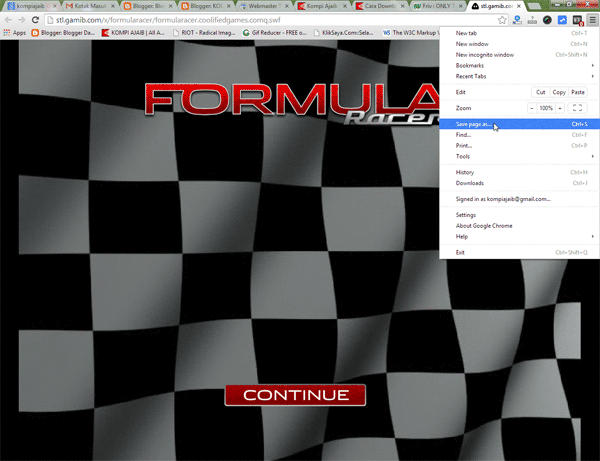This screenshot has height=461, width=600.
Task: Click the download-arrow extension icon
Action: point(517,20)
